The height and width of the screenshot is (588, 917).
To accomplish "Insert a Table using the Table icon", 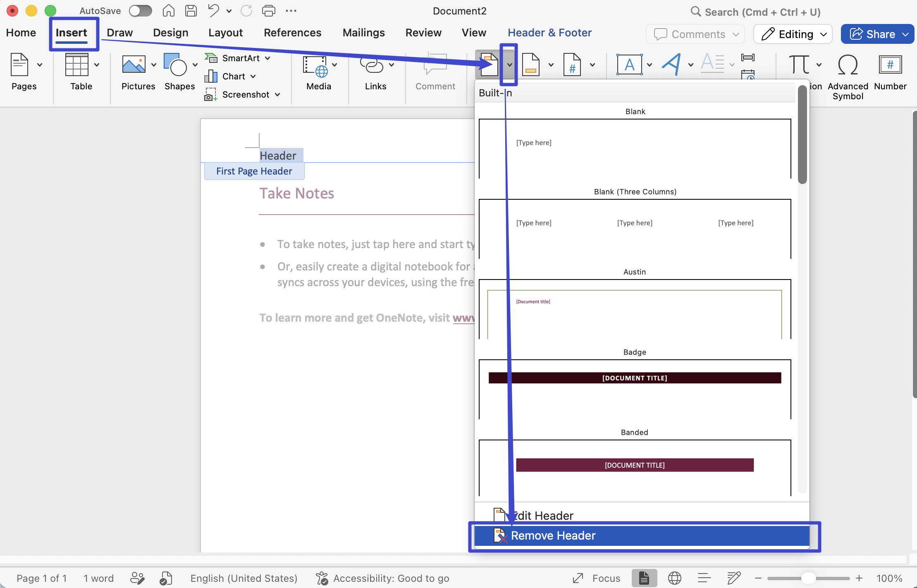I will click(x=77, y=65).
